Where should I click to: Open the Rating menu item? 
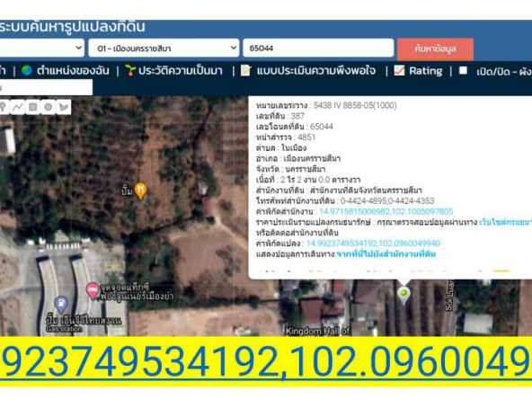coord(418,71)
